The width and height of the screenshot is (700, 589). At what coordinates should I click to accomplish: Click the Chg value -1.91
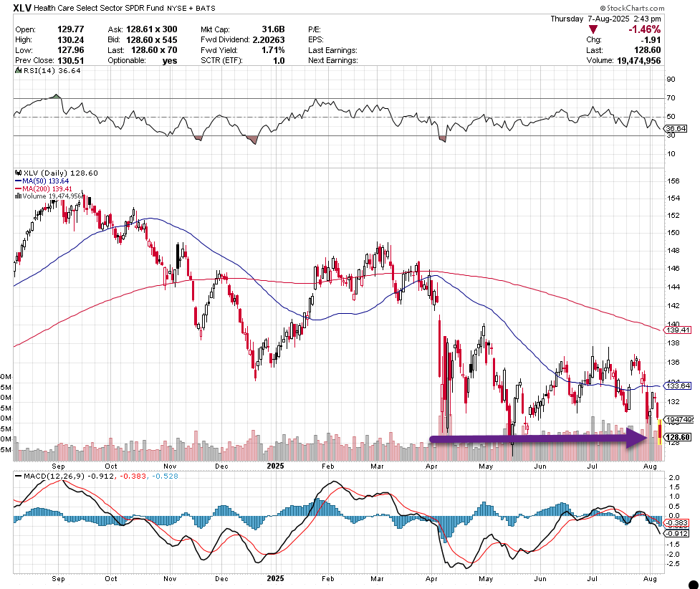[651, 39]
